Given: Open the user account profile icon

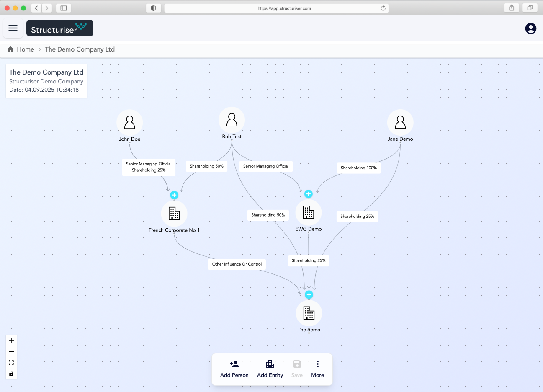Looking at the screenshot, I should pos(530,28).
